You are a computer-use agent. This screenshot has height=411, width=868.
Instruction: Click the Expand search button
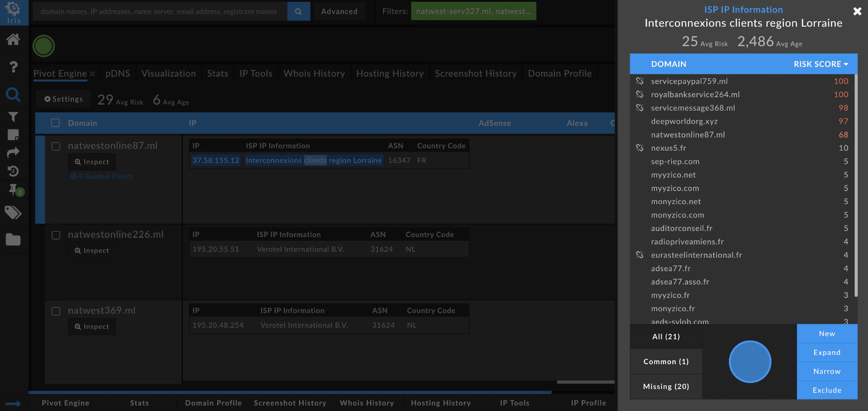coord(827,352)
